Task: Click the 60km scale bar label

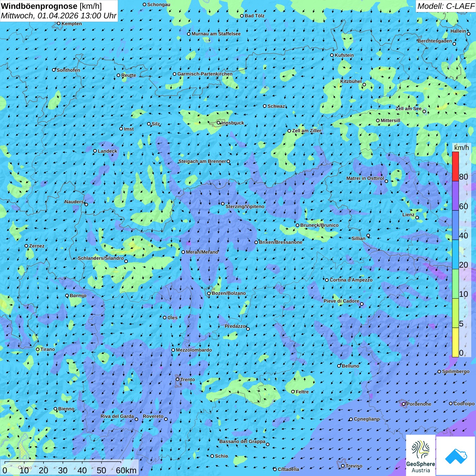Action: coord(126,470)
